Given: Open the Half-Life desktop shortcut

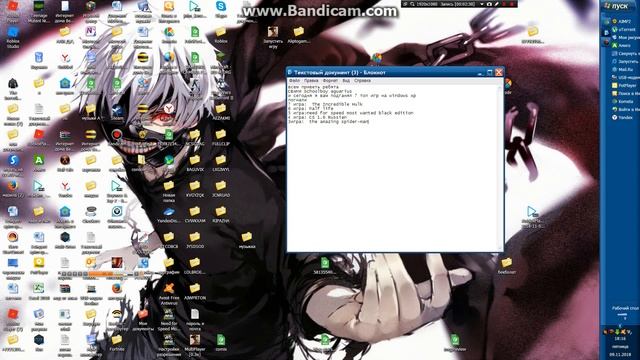Looking at the screenshot, I should pos(65,163).
